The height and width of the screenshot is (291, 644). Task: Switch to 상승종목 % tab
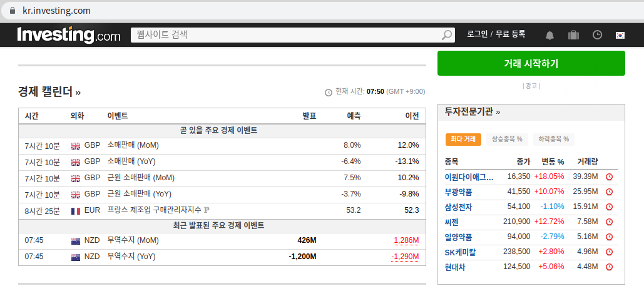pos(507,139)
